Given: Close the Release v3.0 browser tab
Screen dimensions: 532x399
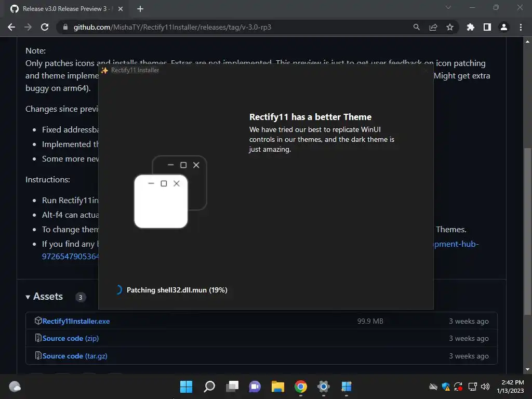Looking at the screenshot, I should 121,9.
